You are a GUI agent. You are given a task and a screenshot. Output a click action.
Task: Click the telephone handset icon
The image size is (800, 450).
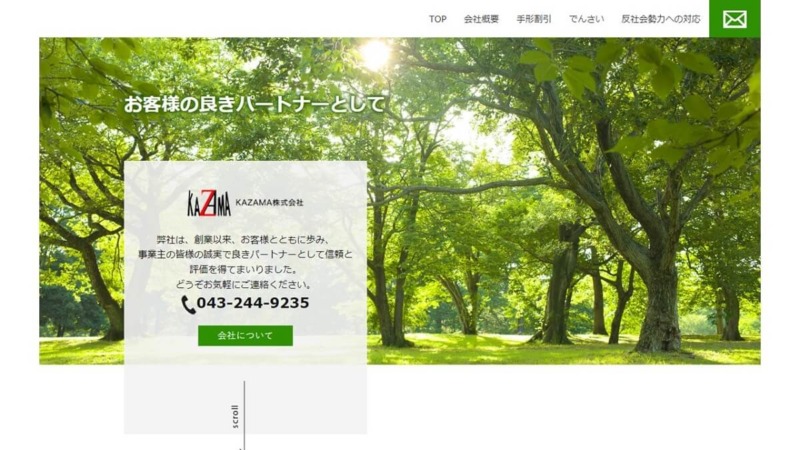tap(189, 304)
